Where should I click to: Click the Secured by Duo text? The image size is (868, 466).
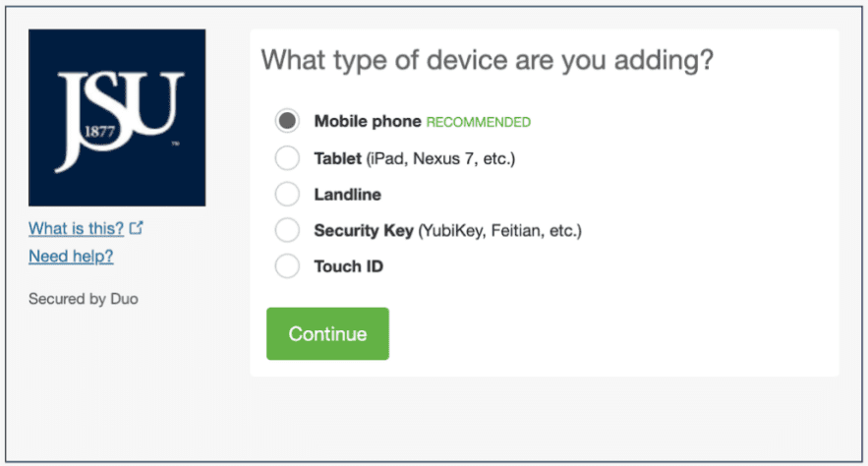tap(84, 298)
